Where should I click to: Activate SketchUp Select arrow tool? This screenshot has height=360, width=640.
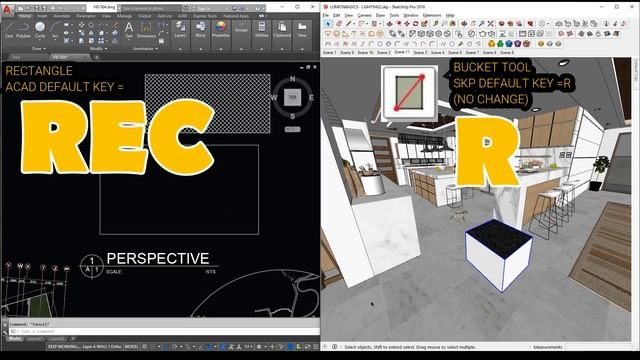point(328,24)
